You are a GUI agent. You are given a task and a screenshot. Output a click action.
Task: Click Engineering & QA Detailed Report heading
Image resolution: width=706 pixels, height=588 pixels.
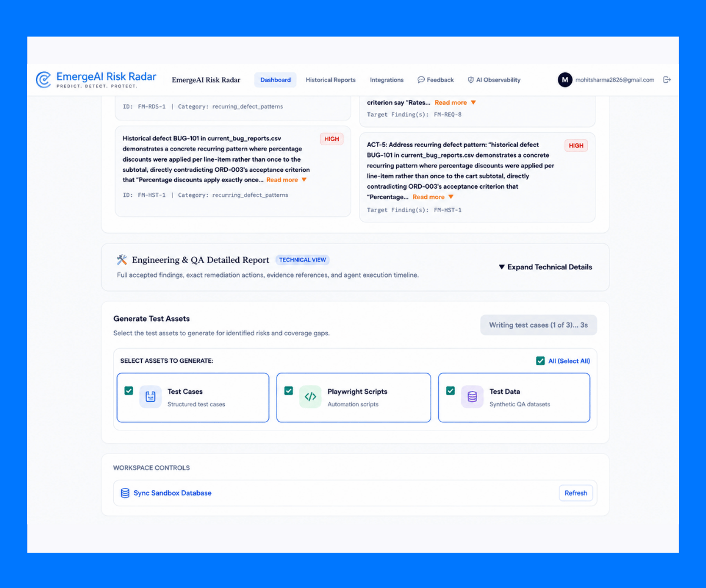(201, 260)
